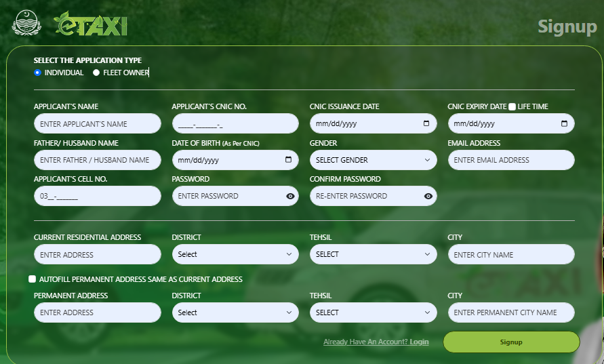This screenshot has height=364, width=604.
Task: Follow the Already Have An Account Login link
Action: tap(376, 342)
